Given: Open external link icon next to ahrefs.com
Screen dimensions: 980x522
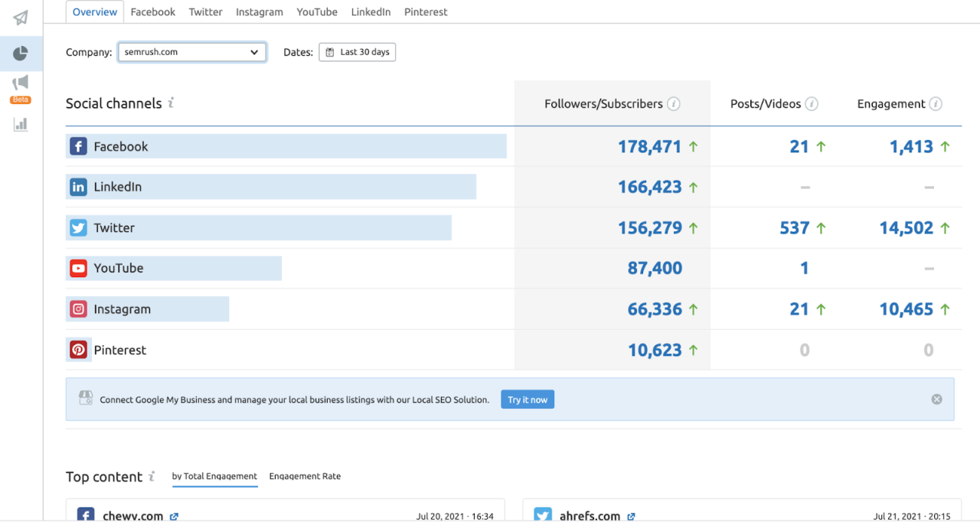Looking at the screenshot, I should point(631,517).
